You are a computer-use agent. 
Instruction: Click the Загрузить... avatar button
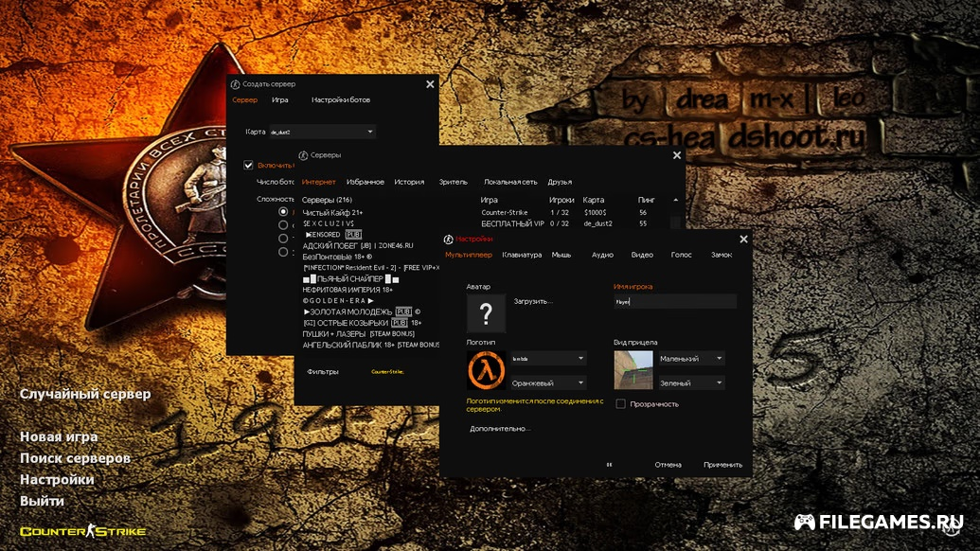(533, 301)
